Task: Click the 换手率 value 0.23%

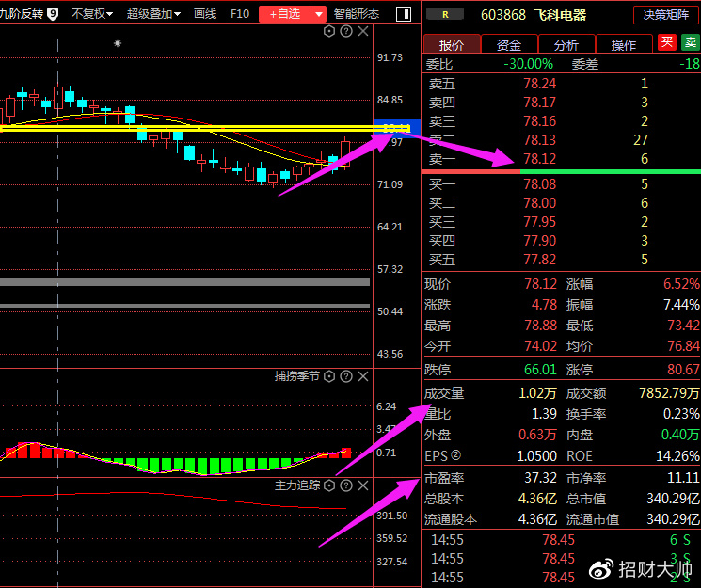Action: point(681,414)
